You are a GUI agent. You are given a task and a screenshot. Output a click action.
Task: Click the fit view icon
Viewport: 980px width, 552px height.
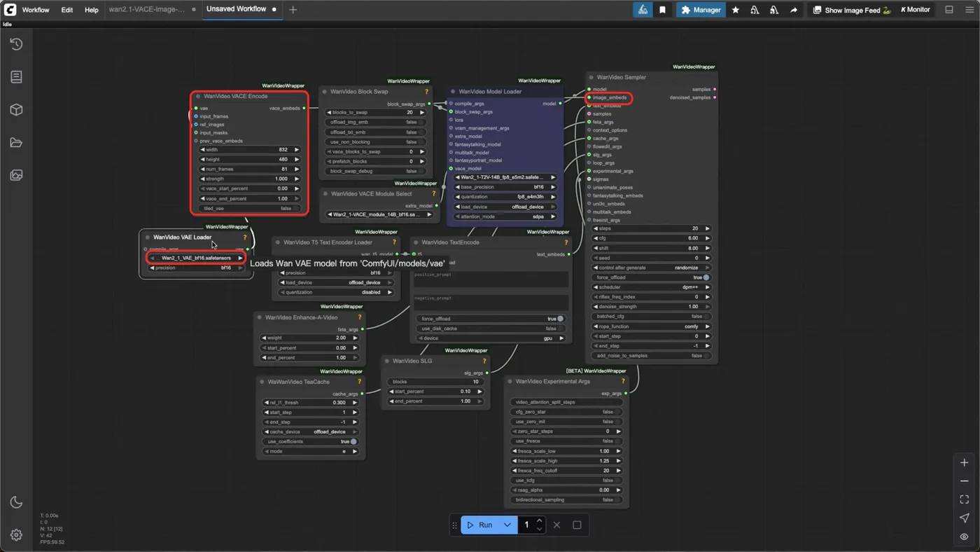tap(964, 499)
